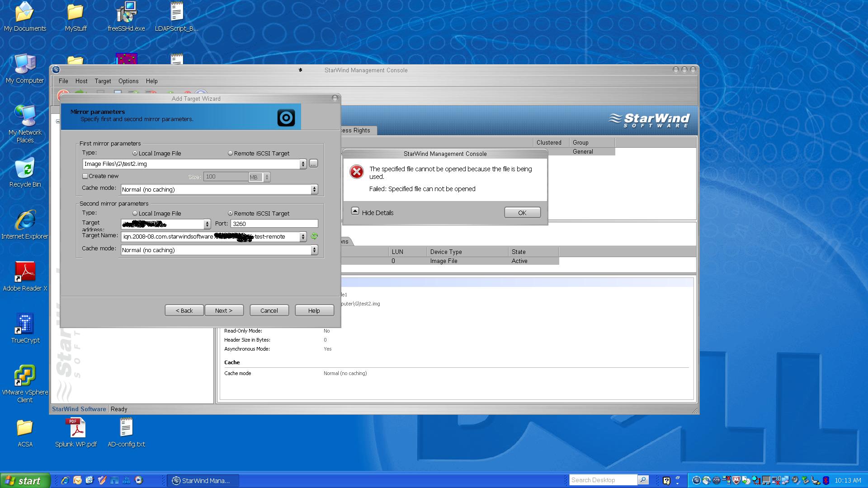
Task: Open the Recycle Bin
Action: point(25,173)
